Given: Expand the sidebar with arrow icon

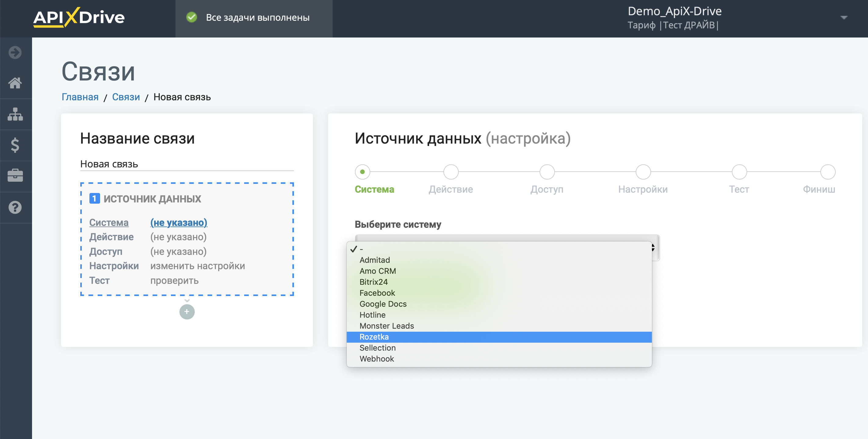Looking at the screenshot, I should [15, 52].
